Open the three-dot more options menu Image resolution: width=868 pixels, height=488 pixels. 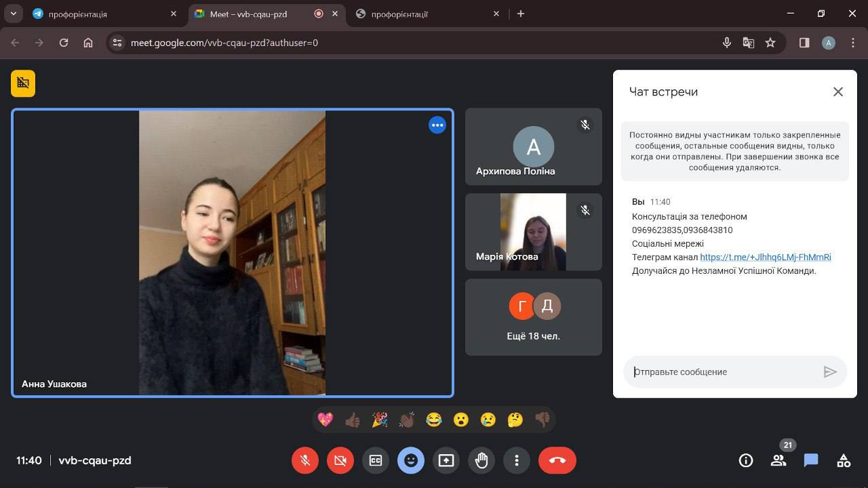tap(517, 460)
